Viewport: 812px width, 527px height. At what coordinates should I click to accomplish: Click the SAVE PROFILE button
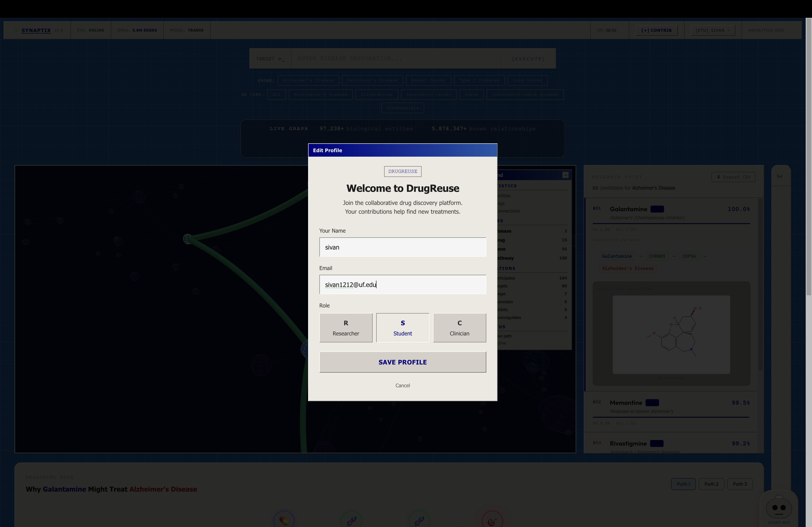403,362
